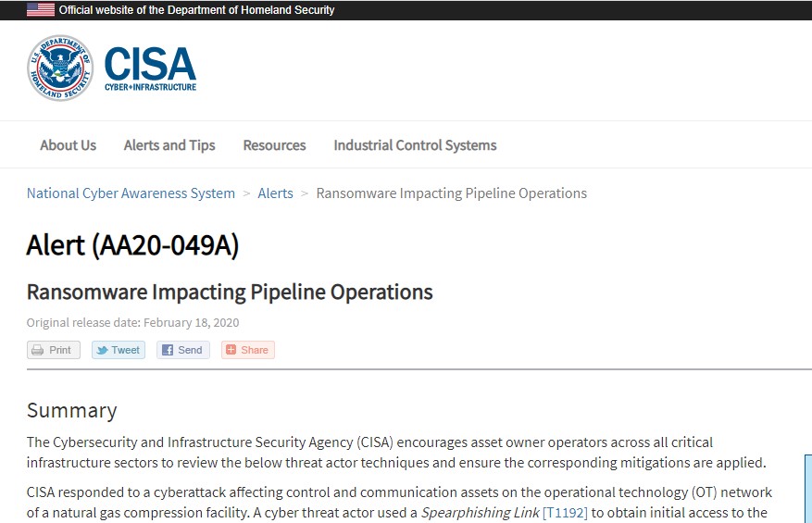Tweet this alert via Twitter button
Screen dimensions: 812x523
[x=119, y=350]
